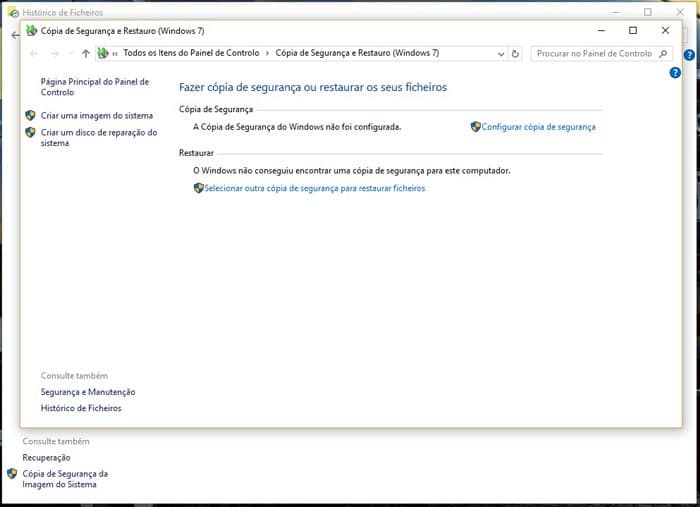This screenshot has width=700, height=507.
Task: Close the background Histórico de Ficheiros window
Action: [x=680, y=12]
